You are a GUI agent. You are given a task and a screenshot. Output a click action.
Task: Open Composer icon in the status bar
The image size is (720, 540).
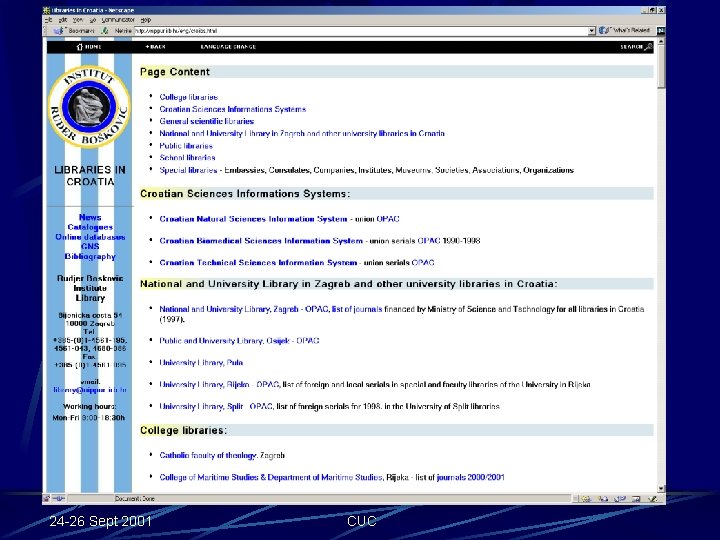(653, 499)
